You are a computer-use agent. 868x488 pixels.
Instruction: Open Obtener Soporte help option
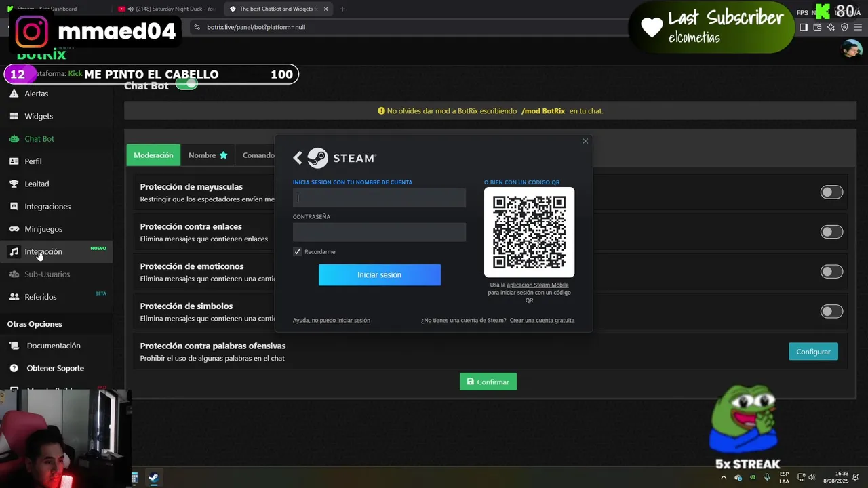(x=55, y=368)
